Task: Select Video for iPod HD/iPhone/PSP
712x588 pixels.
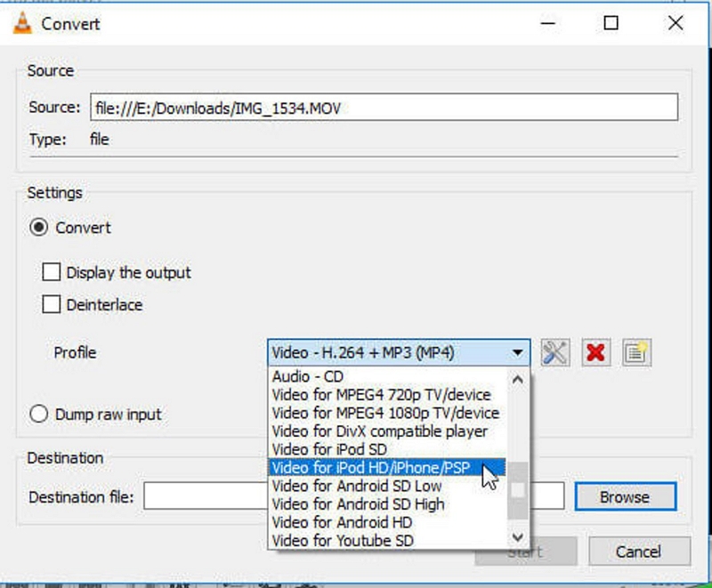Action: point(387,467)
